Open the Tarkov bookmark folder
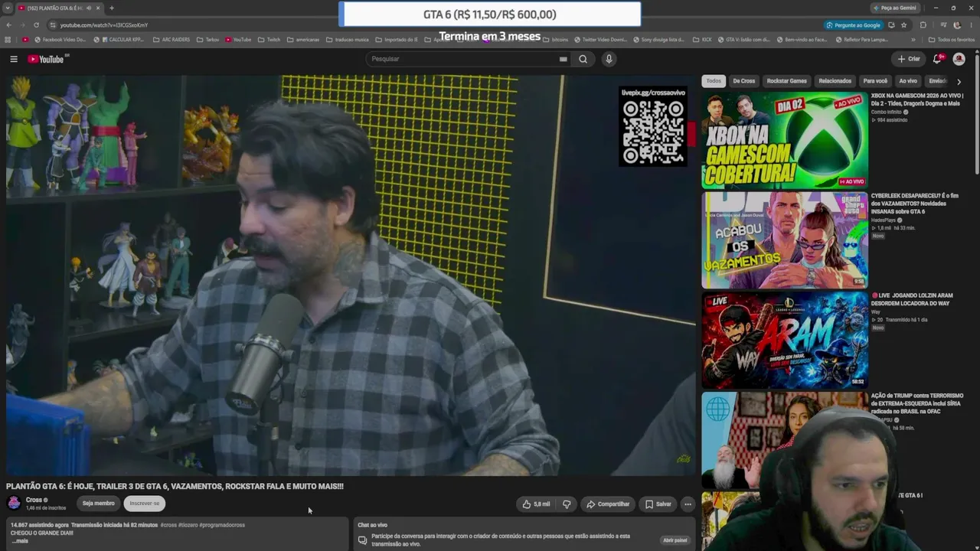The width and height of the screenshot is (980, 551). coord(207,40)
